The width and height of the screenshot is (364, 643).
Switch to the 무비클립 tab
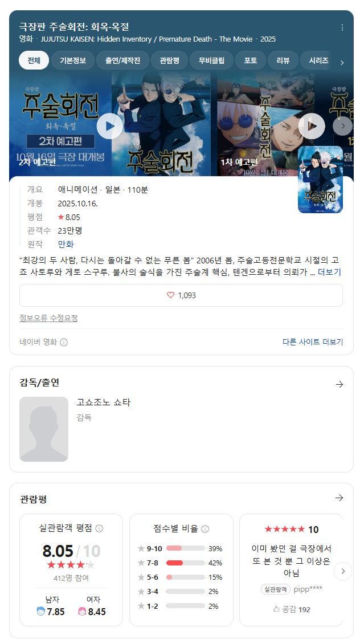pos(211,60)
